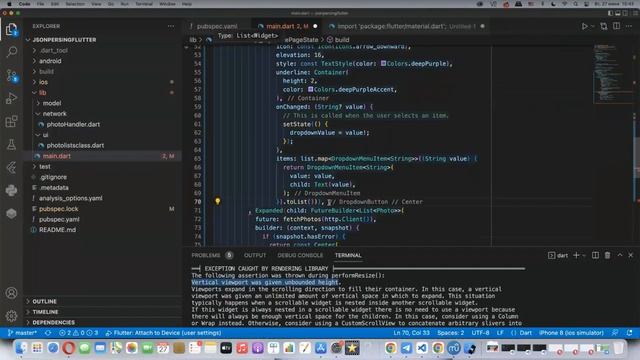
Task: Open the Manage gear in activity bar
Action: (x=11, y=316)
